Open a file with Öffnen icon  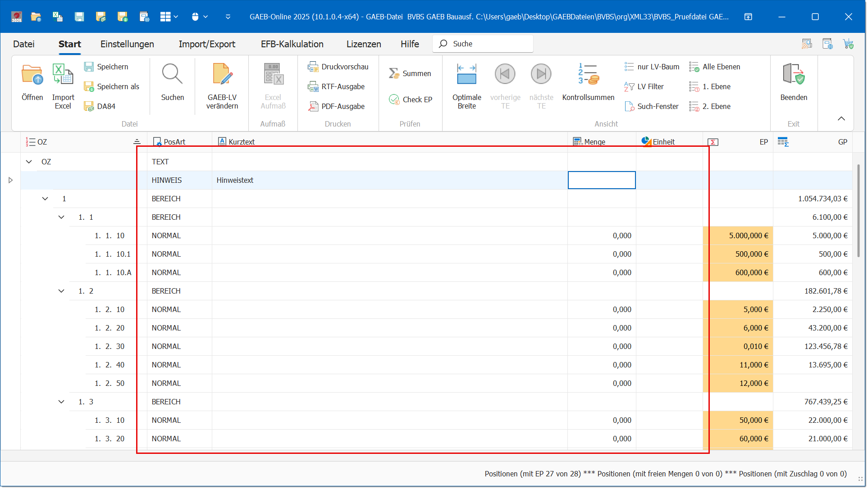pos(32,75)
